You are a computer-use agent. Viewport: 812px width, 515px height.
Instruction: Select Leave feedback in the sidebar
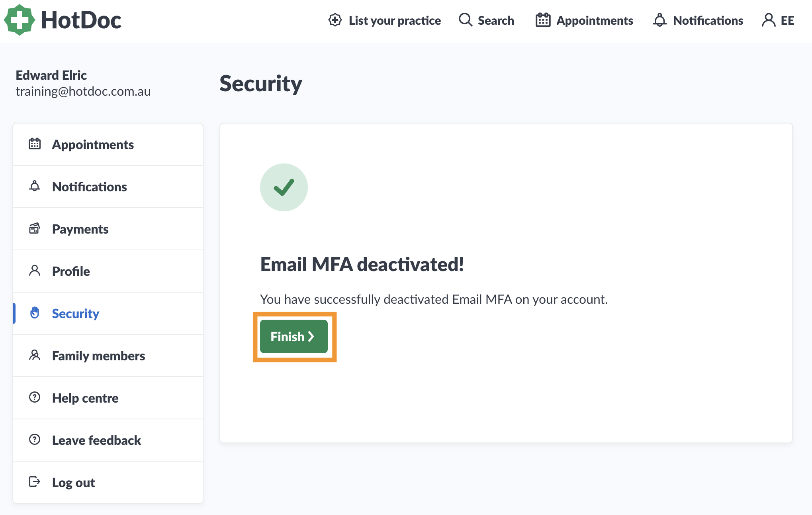point(108,440)
